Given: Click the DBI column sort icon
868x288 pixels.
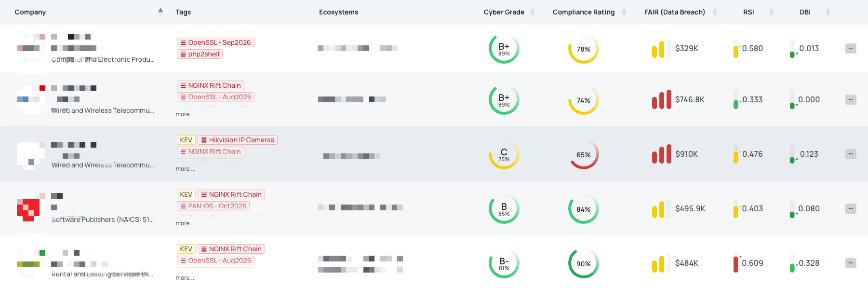Looking at the screenshot, I should pos(828,12).
